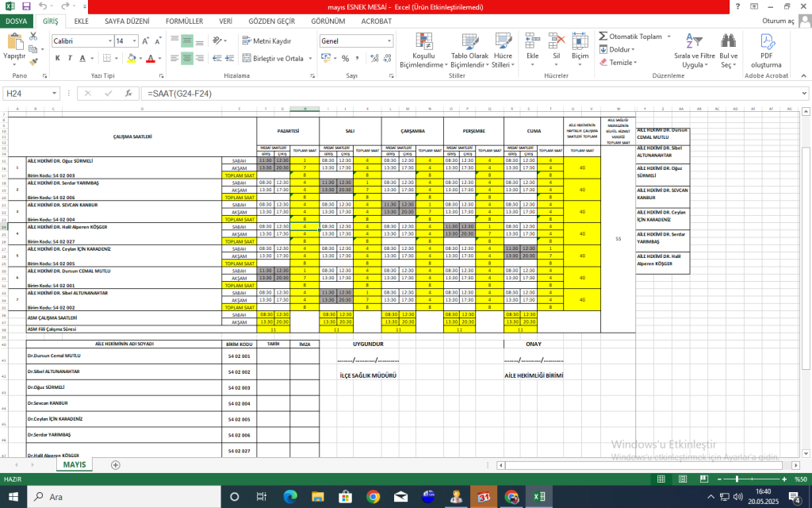This screenshot has height=508, width=812.
Task: Select the MAYIS sheet tab
Action: [75, 464]
